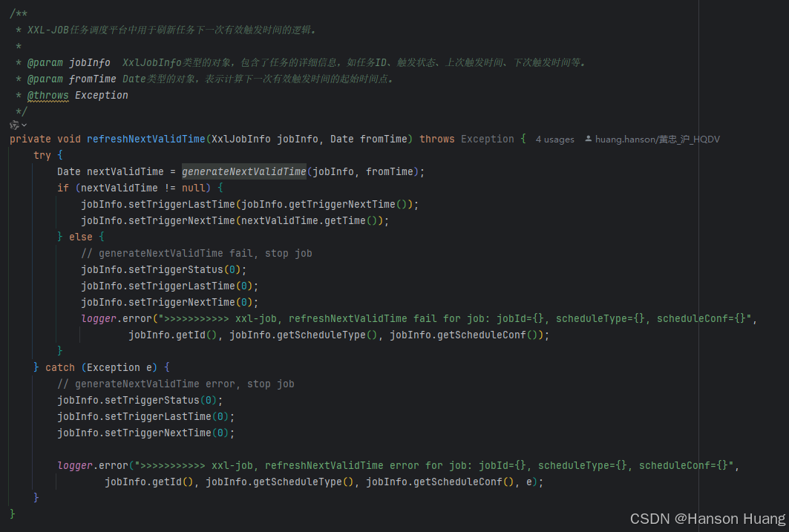Click the "refreshNextValidTime fail for job" string literal
The image size is (789, 532).
[x=454, y=318]
